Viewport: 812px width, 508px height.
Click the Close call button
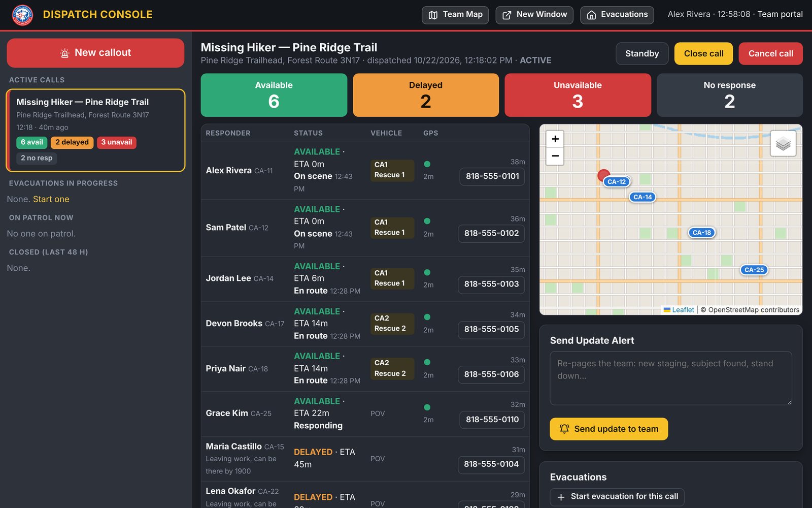click(703, 53)
